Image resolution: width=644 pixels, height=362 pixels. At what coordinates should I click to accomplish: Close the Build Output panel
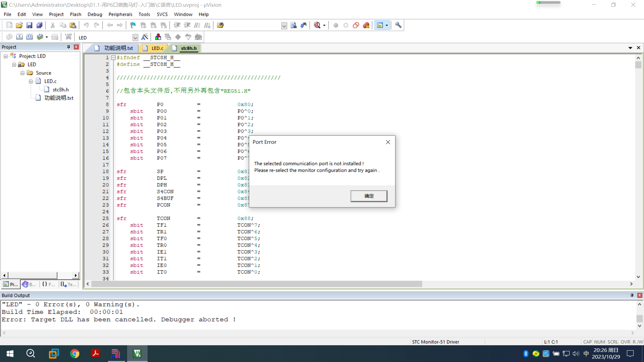coord(640,295)
